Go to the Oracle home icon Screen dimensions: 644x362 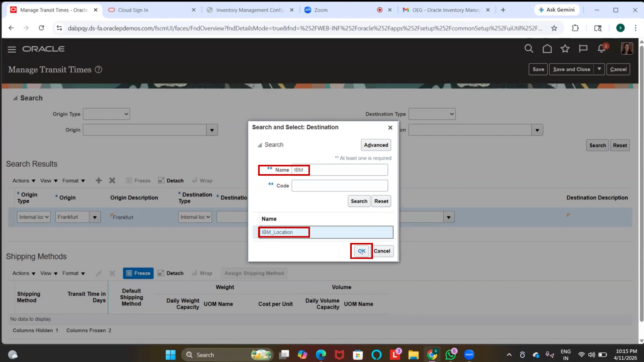547,49
